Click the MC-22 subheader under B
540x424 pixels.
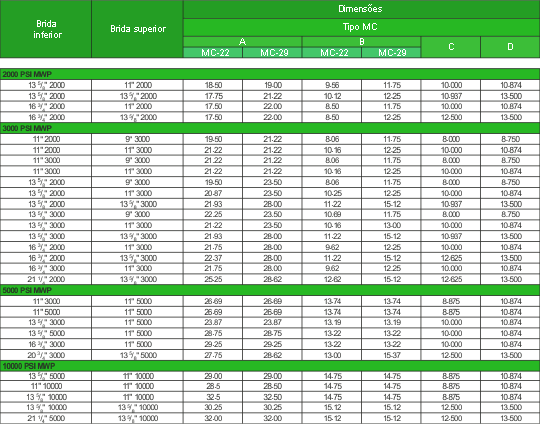click(332, 52)
